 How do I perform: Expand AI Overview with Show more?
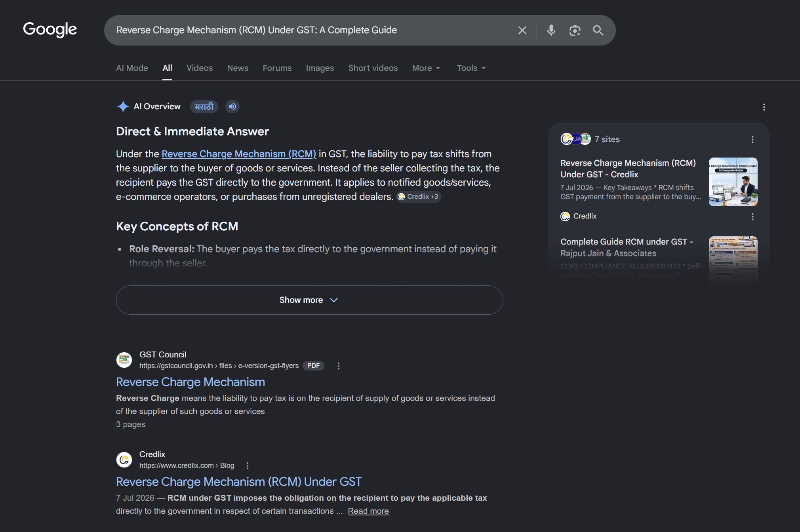[x=309, y=300]
